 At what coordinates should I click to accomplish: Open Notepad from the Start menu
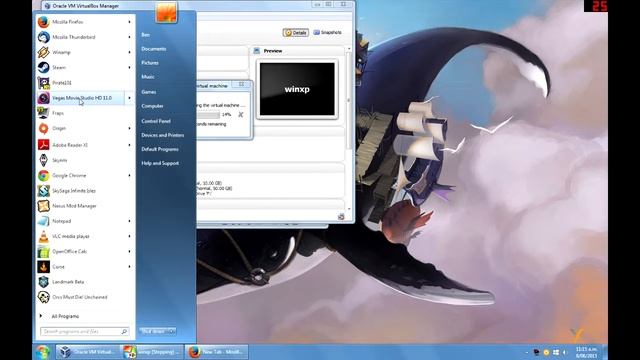pyautogui.click(x=84, y=221)
